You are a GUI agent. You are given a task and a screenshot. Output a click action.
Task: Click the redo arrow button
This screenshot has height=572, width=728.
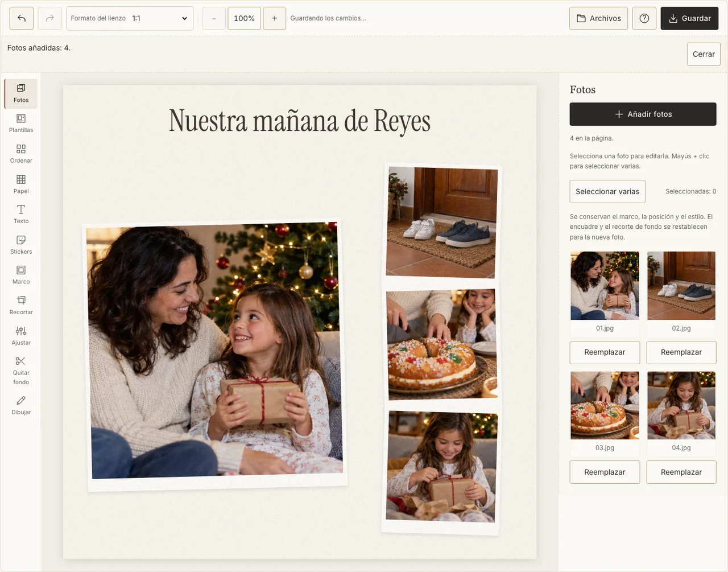tap(50, 18)
